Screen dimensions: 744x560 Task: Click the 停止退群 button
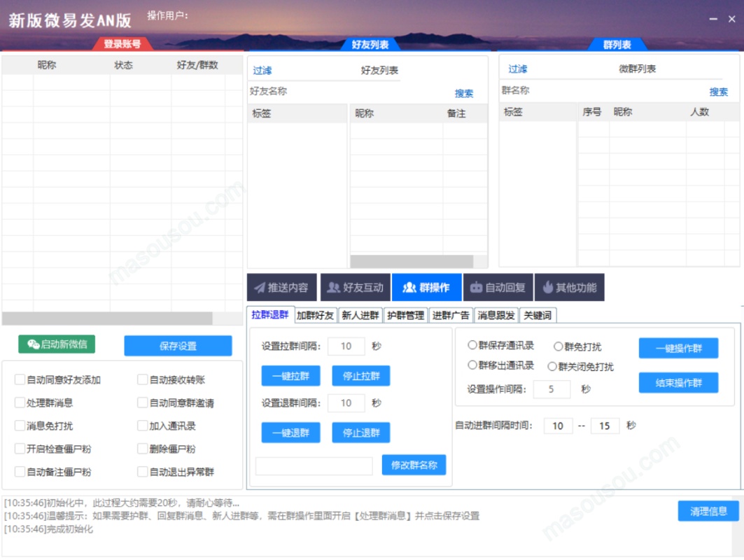pyautogui.click(x=361, y=433)
